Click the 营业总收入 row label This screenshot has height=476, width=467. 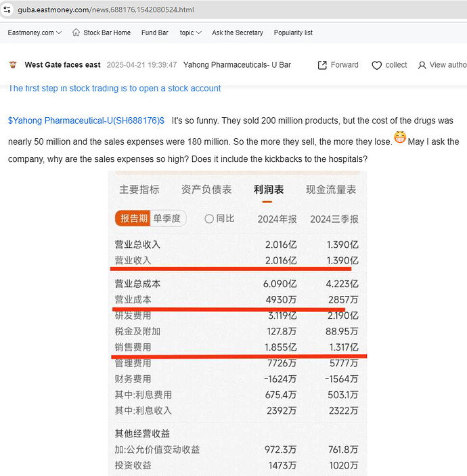point(137,244)
